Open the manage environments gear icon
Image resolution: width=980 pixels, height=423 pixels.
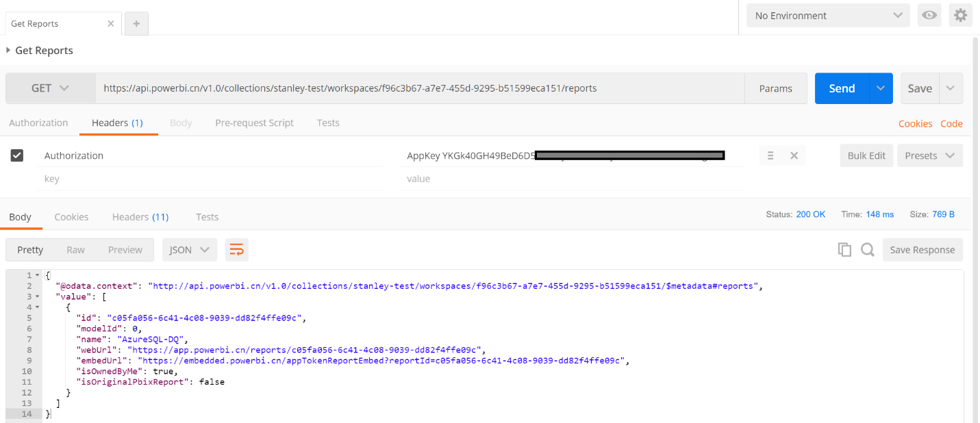[x=960, y=15]
